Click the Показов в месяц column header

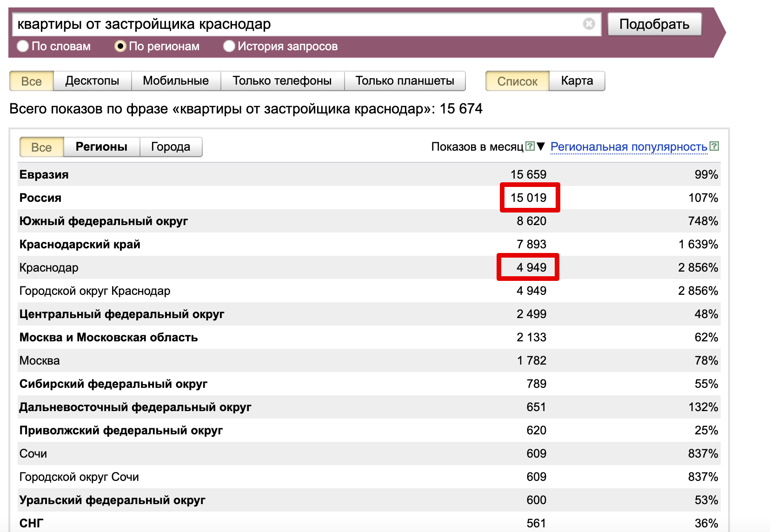tap(477, 146)
